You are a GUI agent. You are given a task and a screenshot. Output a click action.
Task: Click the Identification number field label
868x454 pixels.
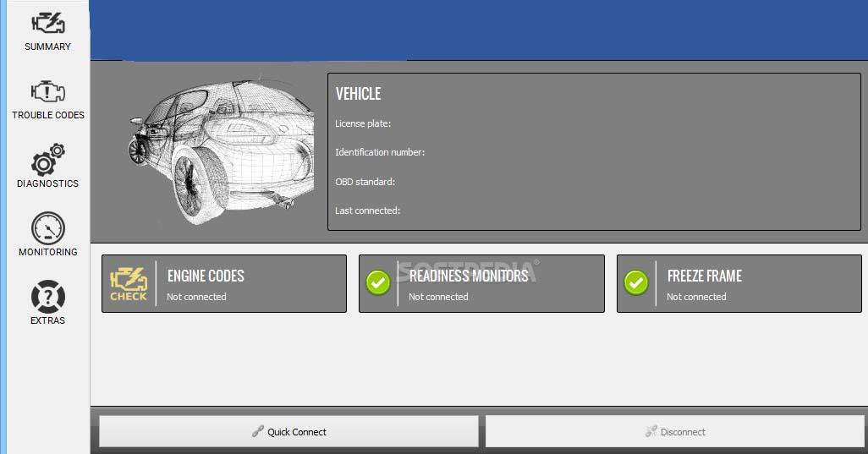pyautogui.click(x=380, y=153)
